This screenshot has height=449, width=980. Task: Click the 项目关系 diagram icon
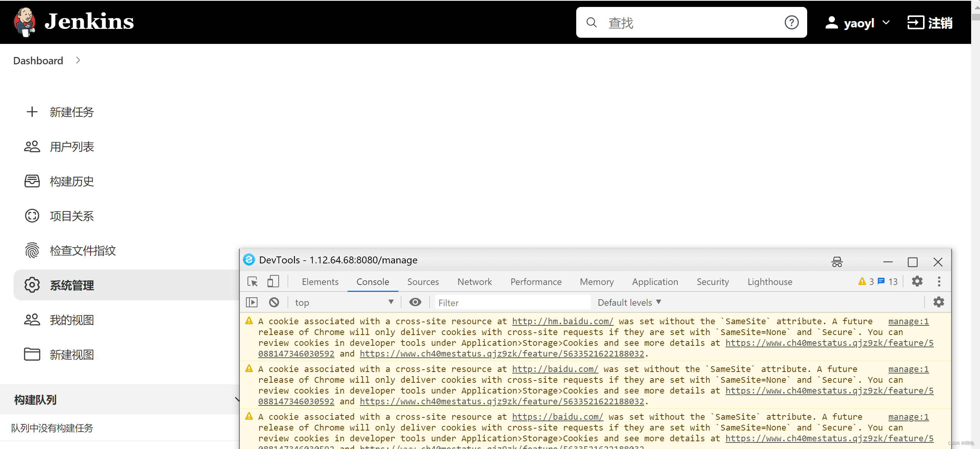(31, 216)
